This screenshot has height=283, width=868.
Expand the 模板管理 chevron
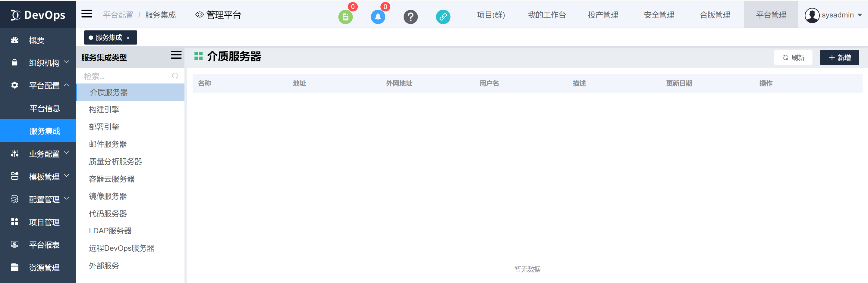pos(67,176)
